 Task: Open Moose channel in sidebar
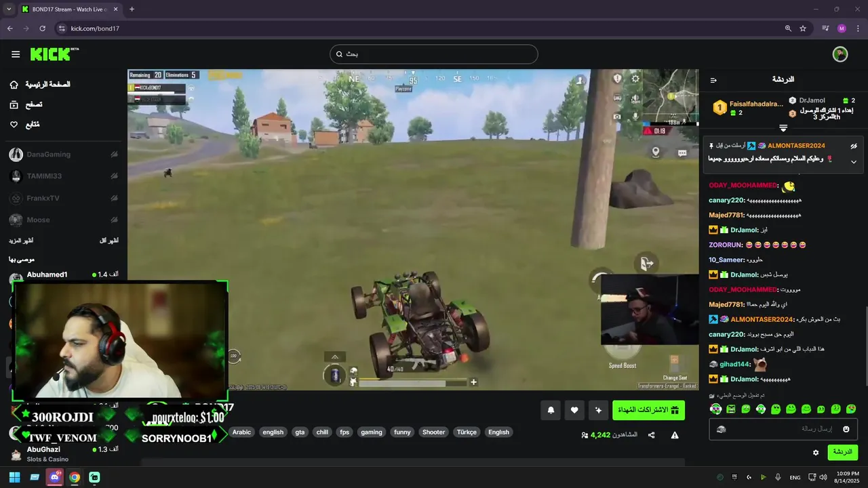click(x=63, y=220)
